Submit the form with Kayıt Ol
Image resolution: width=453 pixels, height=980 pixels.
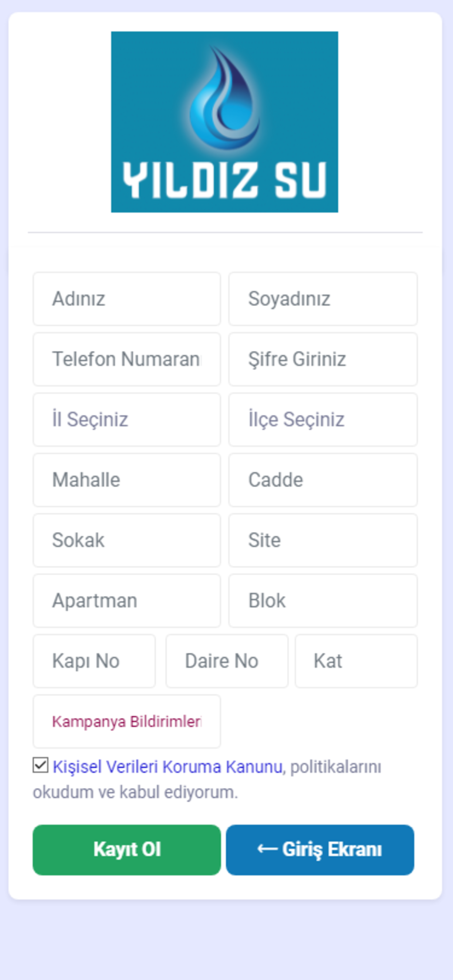(126, 850)
